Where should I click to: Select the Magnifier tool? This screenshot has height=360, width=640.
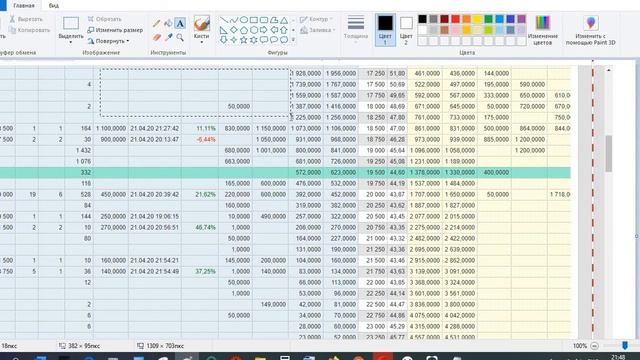(x=180, y=38)
